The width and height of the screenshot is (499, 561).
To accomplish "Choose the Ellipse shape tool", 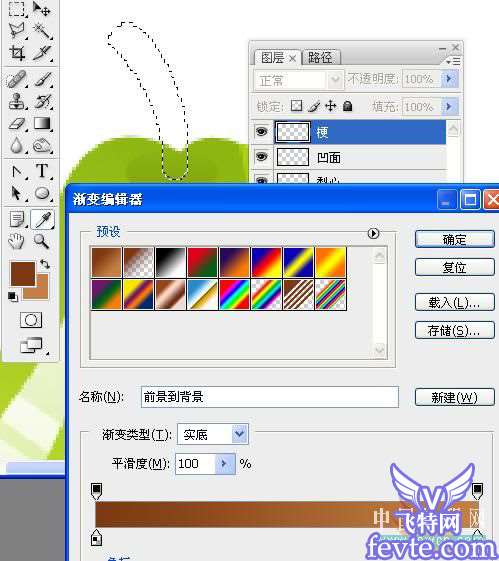I will (x=42, y=193).
